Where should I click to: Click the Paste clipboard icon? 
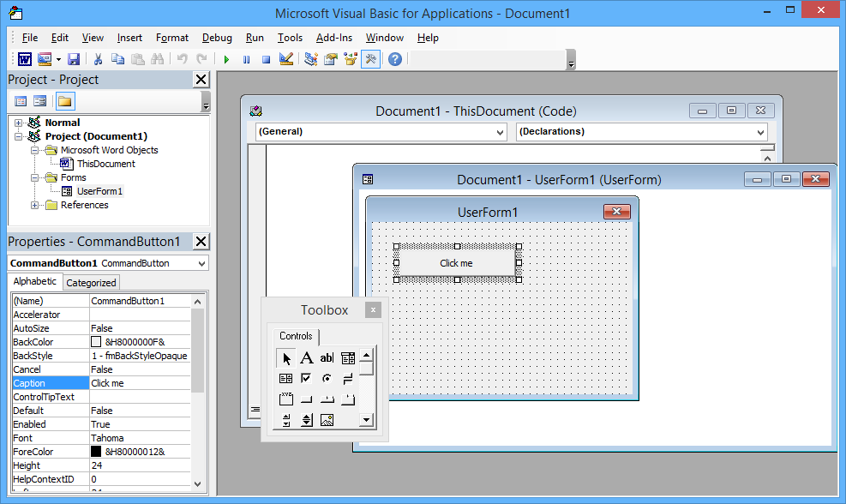[x=138, y=59]
